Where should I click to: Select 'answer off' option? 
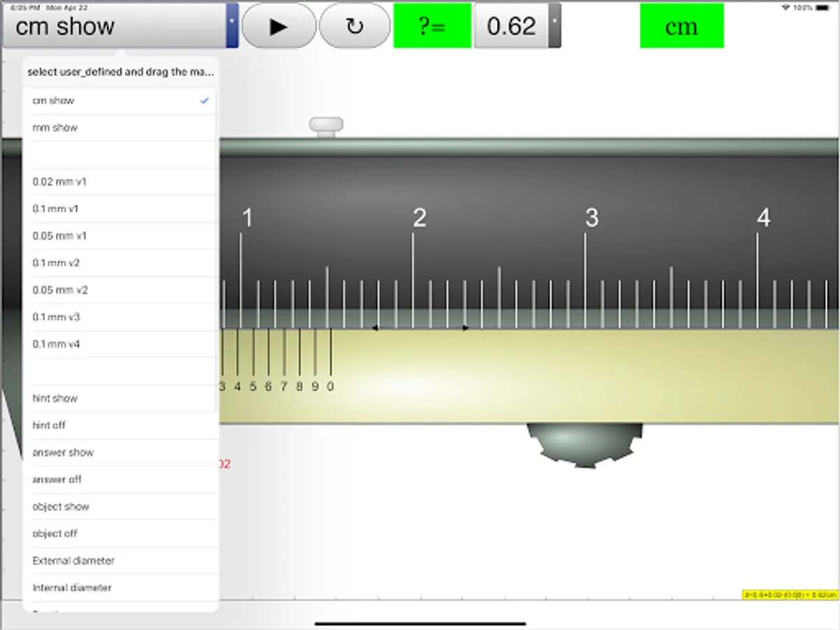[120, 479]
